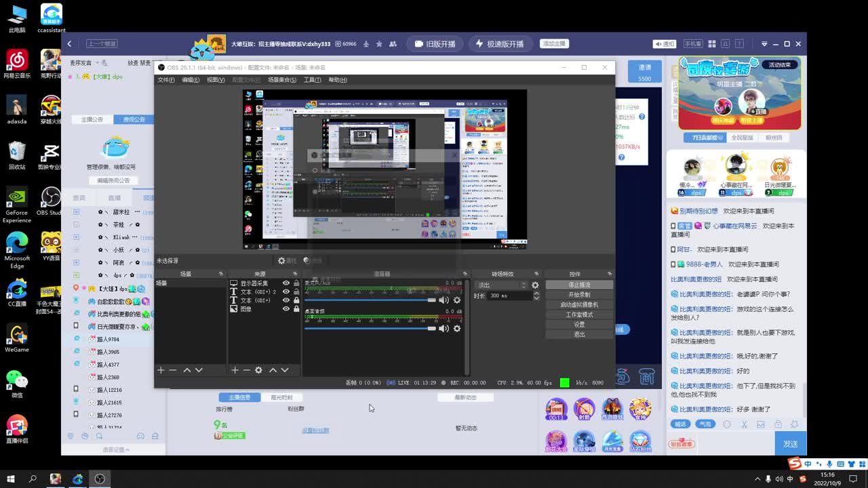The width and height of the screenshot is (868, 488).
Task: Pop out the 转场特效 dock panel
Action: pyautogui.click(x=536, y=274)
